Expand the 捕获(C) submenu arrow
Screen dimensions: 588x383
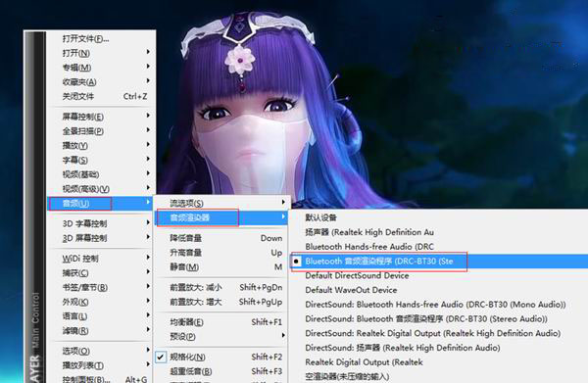pos(148,272)
